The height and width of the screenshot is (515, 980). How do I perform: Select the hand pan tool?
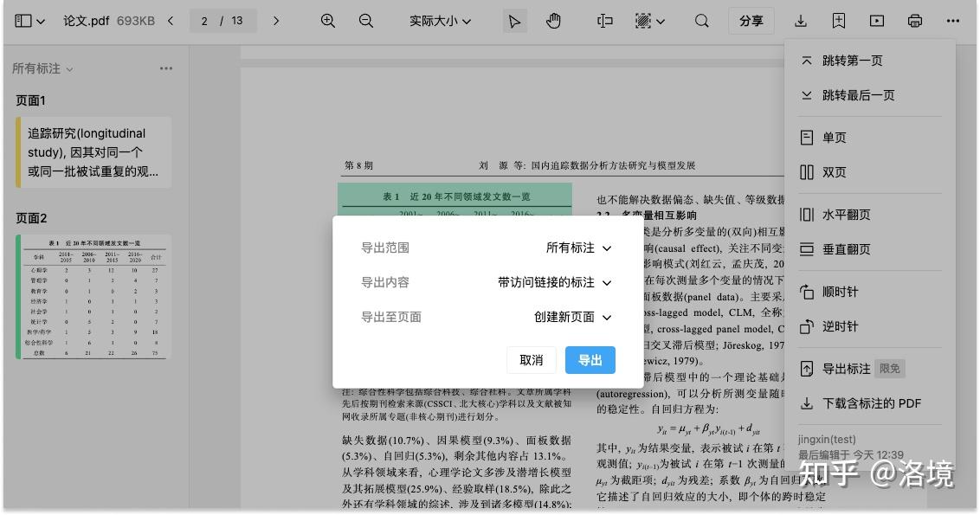click(x=553, y=21)
